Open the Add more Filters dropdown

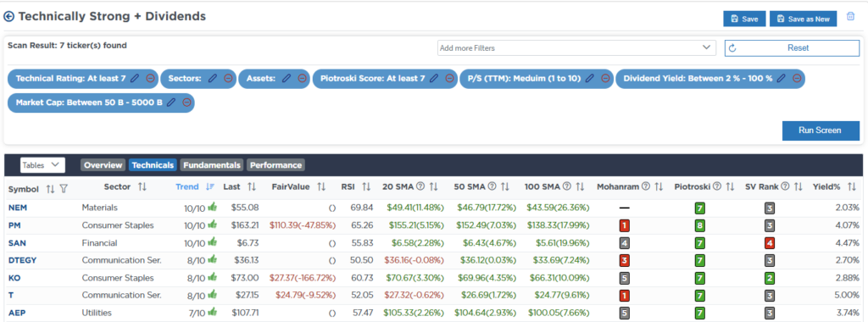point(576,48)
